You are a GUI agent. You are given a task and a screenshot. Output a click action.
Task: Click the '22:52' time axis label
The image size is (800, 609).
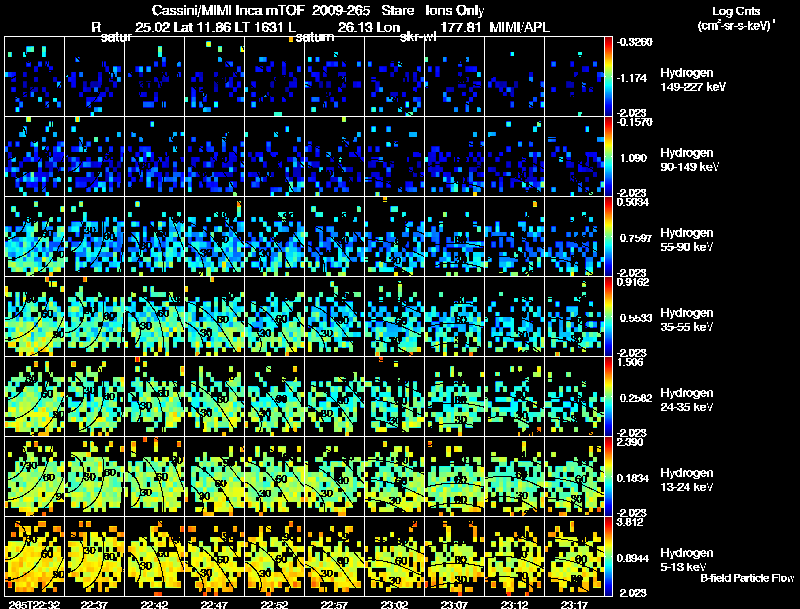tap(274, 604)
